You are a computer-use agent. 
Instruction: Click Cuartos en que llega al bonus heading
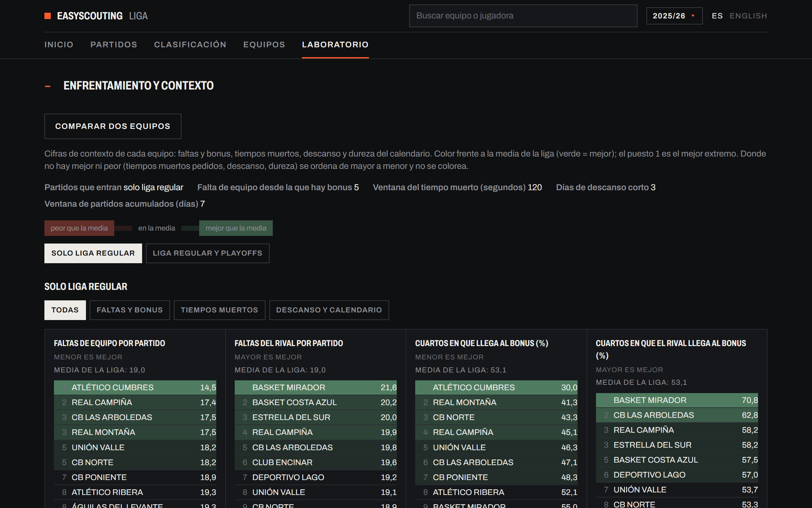point(481,343)
